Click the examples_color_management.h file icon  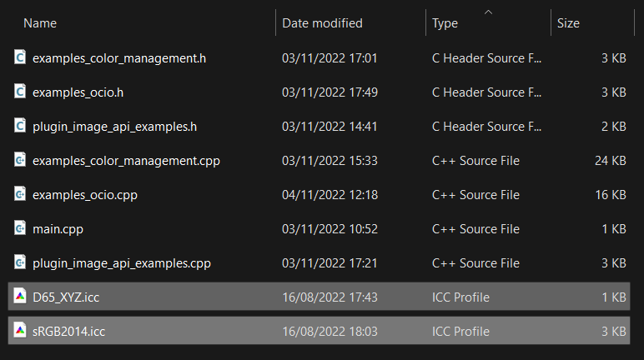click(20, 57)
